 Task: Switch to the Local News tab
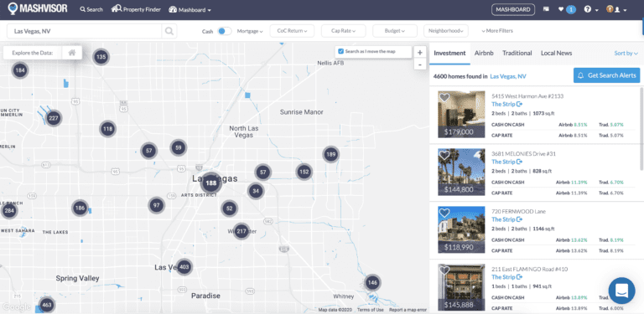(556, 54)
